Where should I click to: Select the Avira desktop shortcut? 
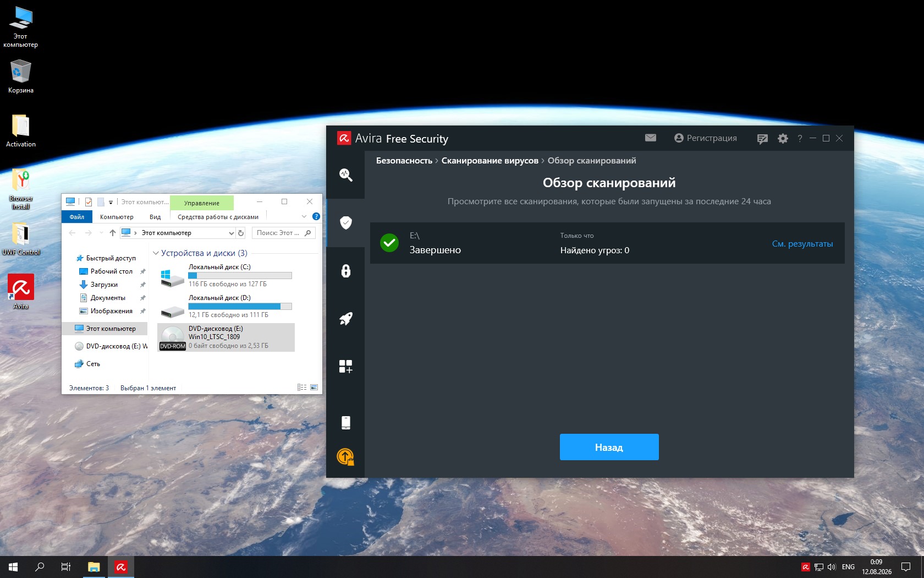pos(21,292)
